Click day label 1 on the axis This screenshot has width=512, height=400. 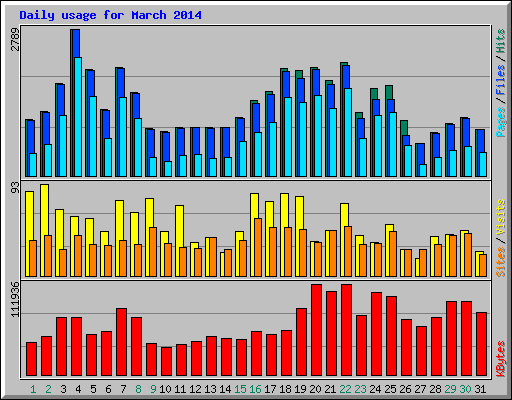[33, 389]
